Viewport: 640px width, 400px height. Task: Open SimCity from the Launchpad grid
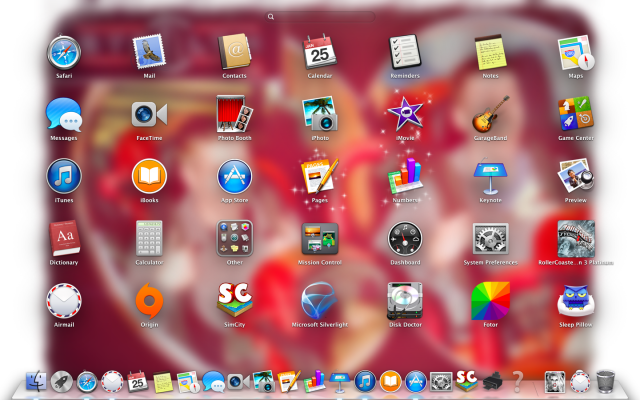pyautogui.click(x=234, y=300)
